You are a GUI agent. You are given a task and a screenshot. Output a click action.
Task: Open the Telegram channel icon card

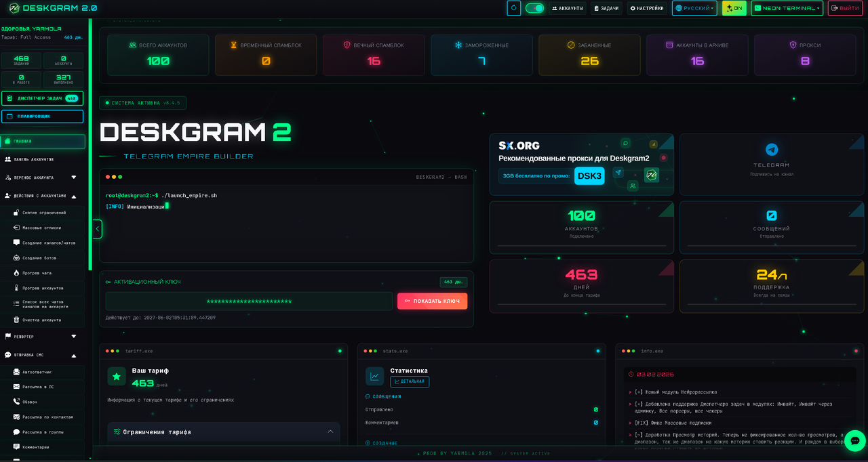[x=771, y=150]
